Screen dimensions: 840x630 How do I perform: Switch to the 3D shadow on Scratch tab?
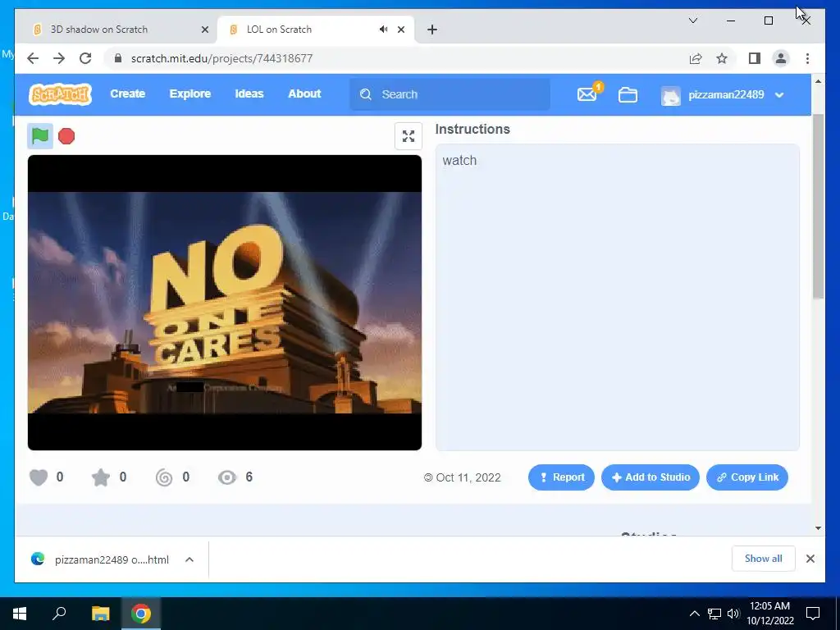[116, 30]
